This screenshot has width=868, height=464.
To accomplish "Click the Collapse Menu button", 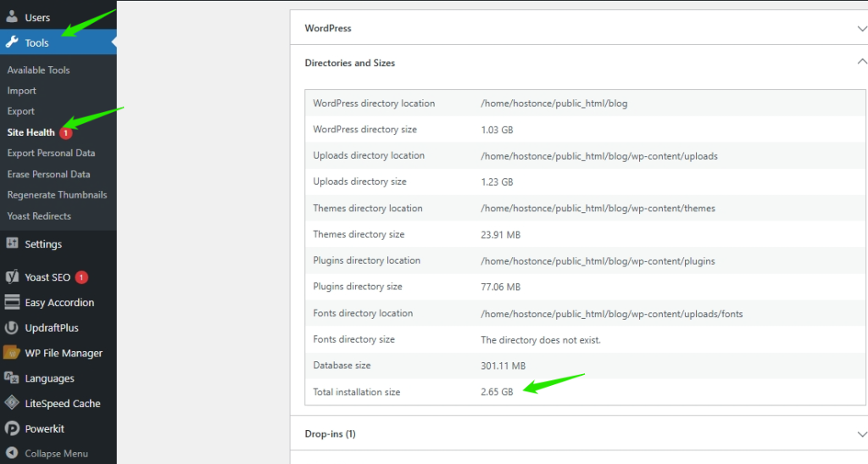I will [x=58, y=453].
